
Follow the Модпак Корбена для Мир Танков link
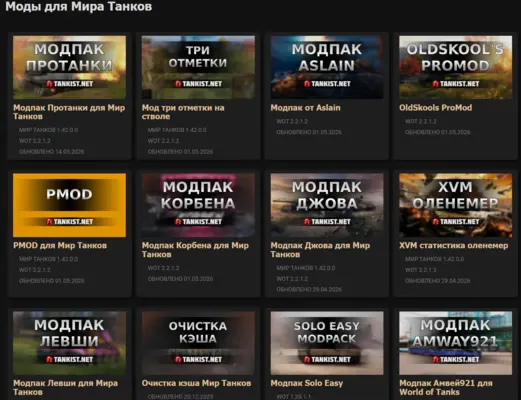tap(195, 250)
